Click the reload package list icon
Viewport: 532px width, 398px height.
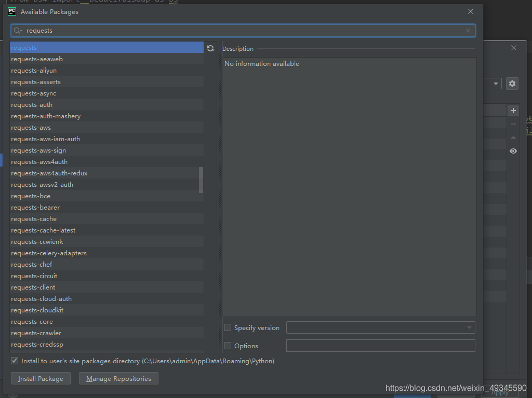click(x=210, y=48)
